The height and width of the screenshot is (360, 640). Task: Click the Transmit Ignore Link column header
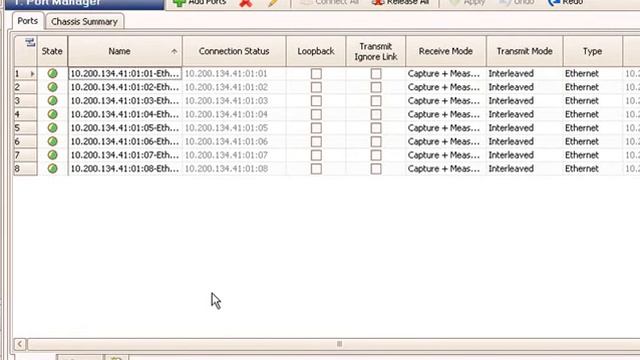pyautogui.click(x=376, y=51)
